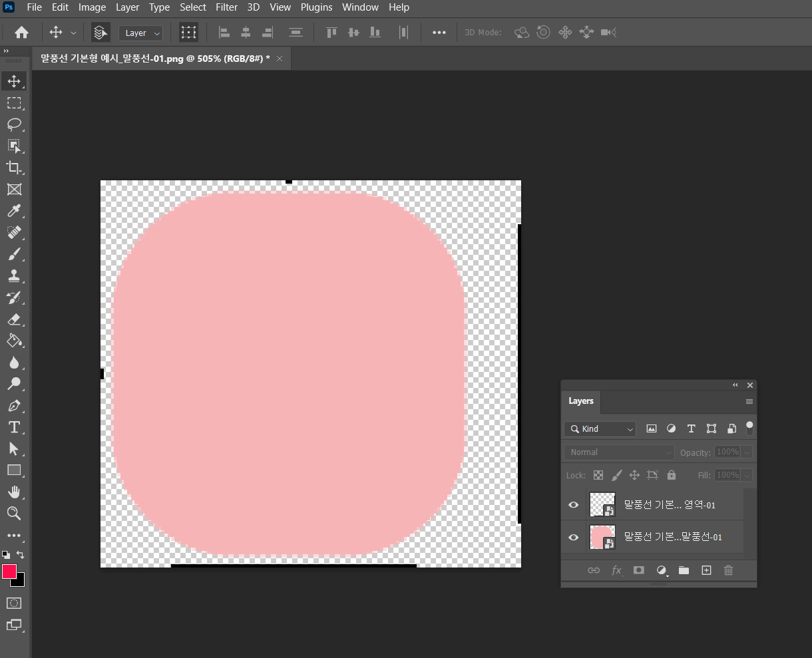
Task: Select the Crop tool
Action: 14,168
